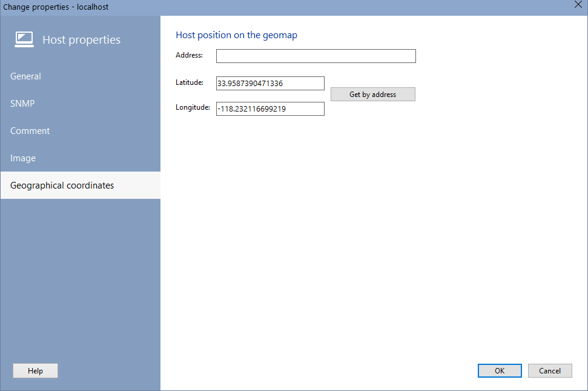Open Help for host properties
Viewport: 588px width, 391px height.
pos(35,371)
